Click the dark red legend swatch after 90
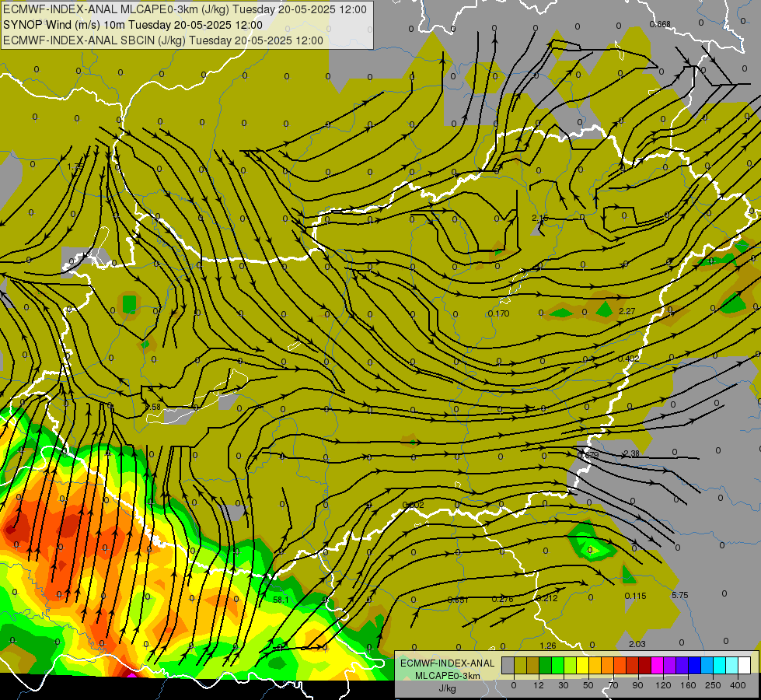 [645, 665]
